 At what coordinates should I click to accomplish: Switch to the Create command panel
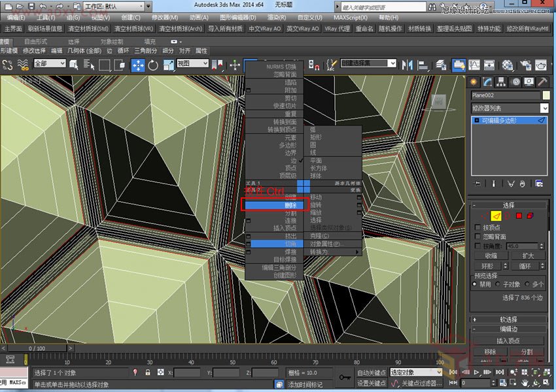pyautogui.click(x=474, y=82)
